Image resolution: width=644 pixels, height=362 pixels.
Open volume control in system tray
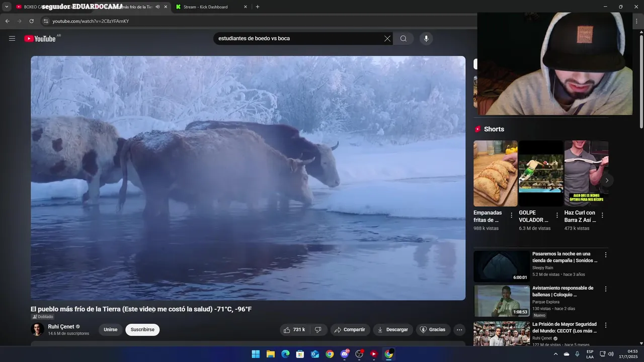click(611, 354)
